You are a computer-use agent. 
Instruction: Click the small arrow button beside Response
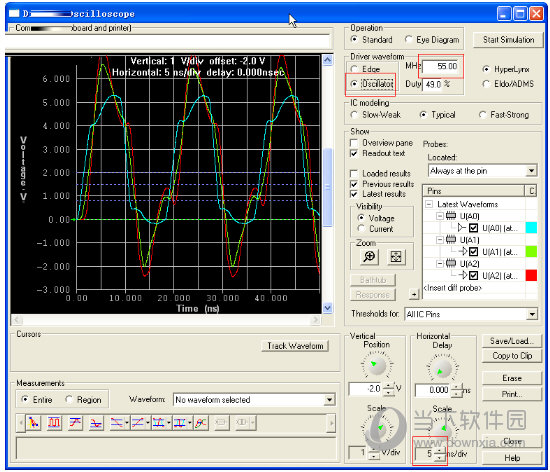click(414, 294)
